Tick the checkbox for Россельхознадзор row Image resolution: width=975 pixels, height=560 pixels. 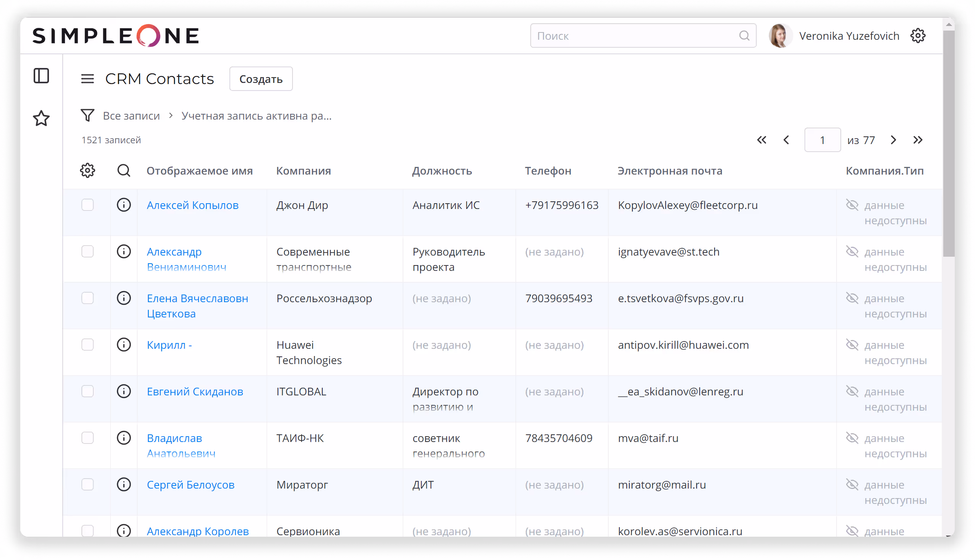(x=88, y=298)
